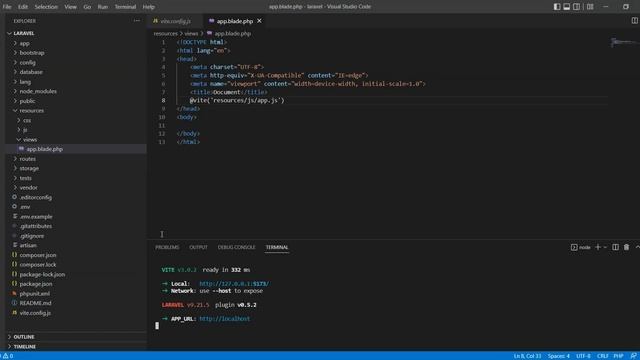Open the Selection menu
Viewport: 640px width, 360px height.
[46, 7]
